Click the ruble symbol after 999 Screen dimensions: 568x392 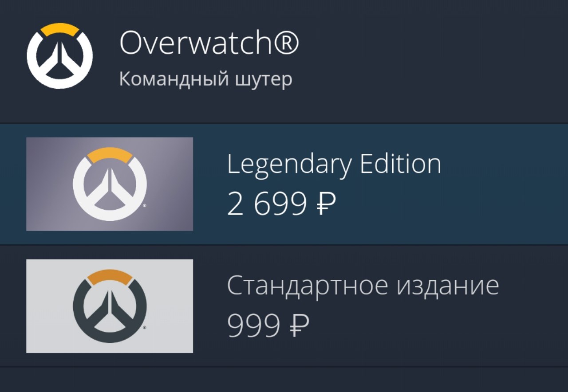300,326
